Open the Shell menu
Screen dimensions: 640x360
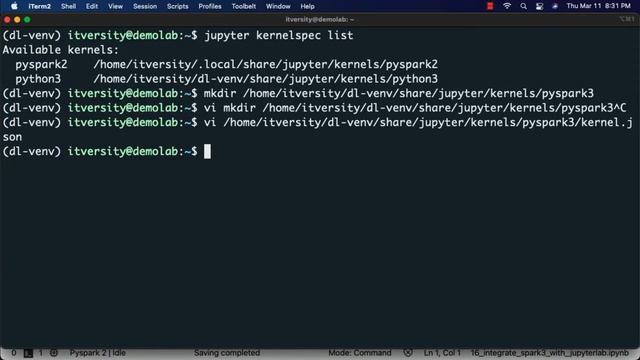point(68,7)
